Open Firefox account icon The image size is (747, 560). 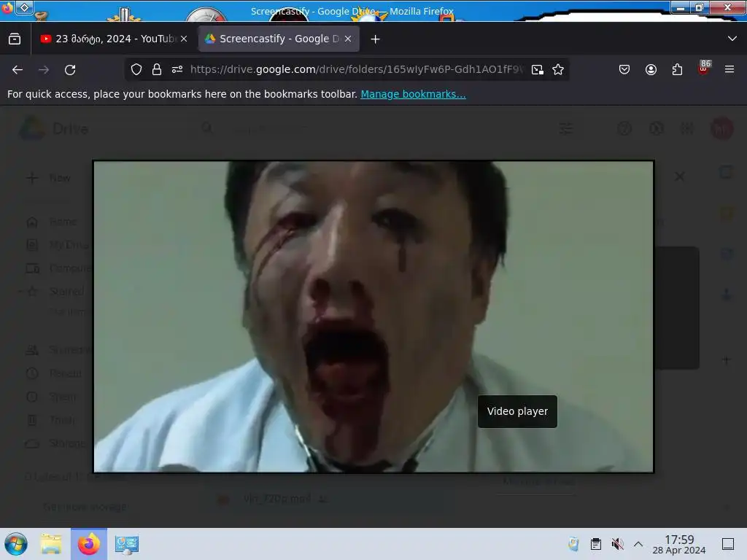point(651,69)
